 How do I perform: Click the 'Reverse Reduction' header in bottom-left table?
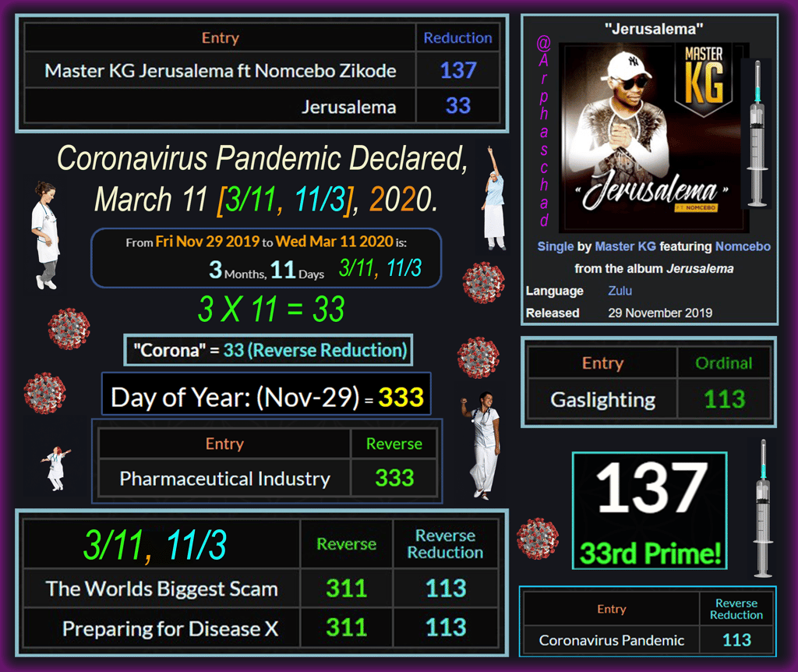tap(445, 543)
